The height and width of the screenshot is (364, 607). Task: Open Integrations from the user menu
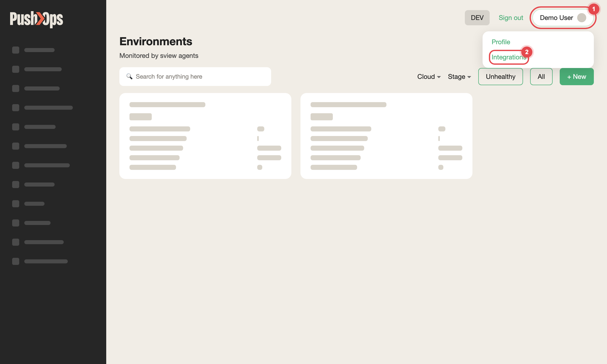pos(509,57)
